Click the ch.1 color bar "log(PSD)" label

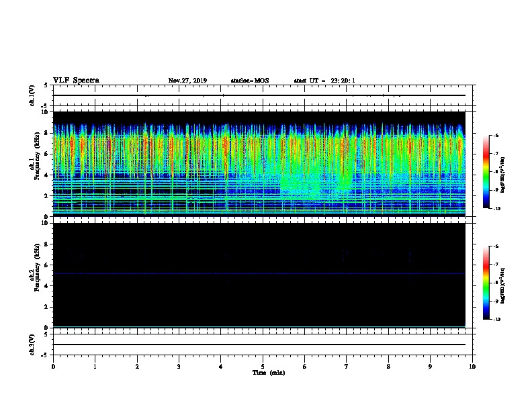point(502,175)
